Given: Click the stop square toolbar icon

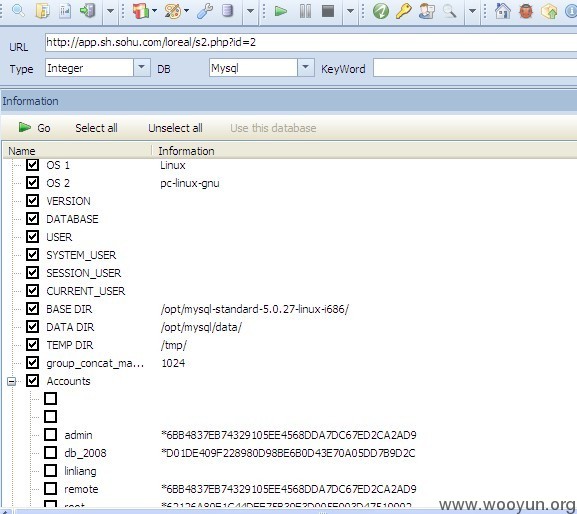Looking at the screenshot, I should pyautogui.click(x=328, y=11).
